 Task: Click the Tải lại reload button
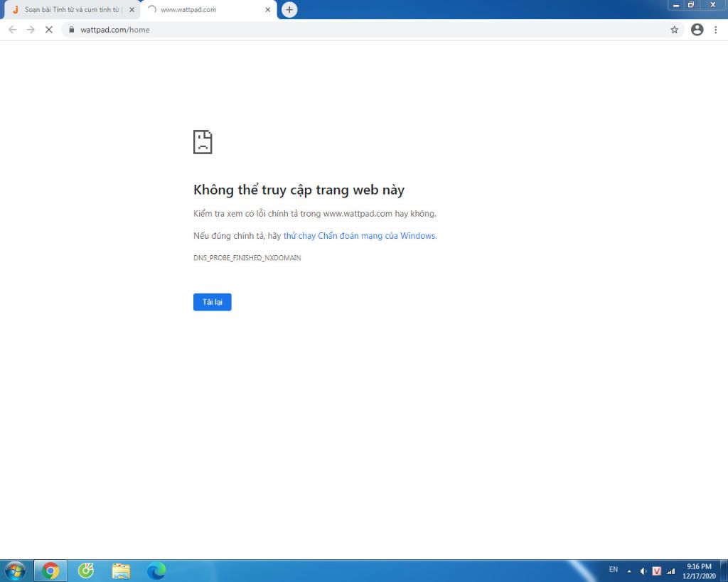(x=212, y=302)
